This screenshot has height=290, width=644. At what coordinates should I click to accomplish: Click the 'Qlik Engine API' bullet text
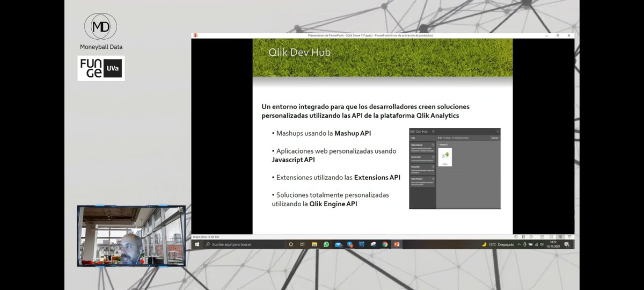(333, 204)
